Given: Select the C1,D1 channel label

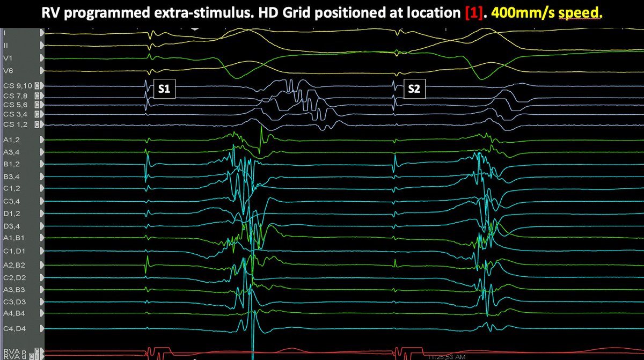Looking at the screenshot, I should [14, 251].
